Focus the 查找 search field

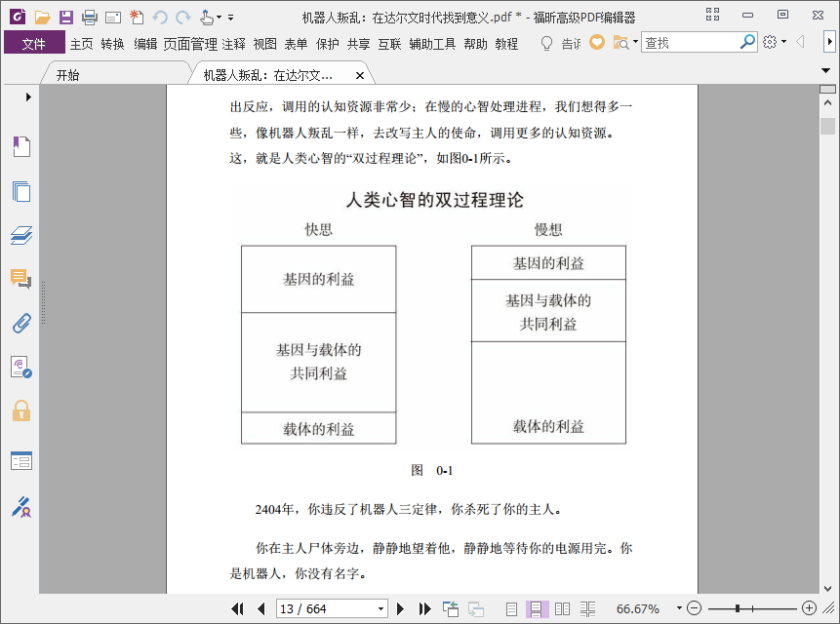[690, 42]
